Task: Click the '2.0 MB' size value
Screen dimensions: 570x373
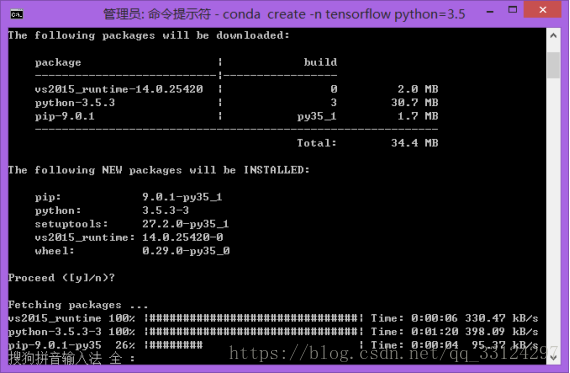Action: [x=418, y=89]
